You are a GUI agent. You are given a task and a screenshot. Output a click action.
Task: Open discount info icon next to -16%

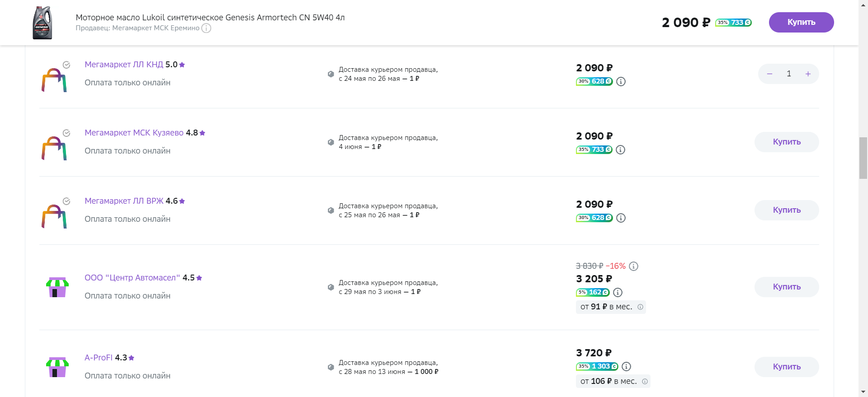(634, 266)
